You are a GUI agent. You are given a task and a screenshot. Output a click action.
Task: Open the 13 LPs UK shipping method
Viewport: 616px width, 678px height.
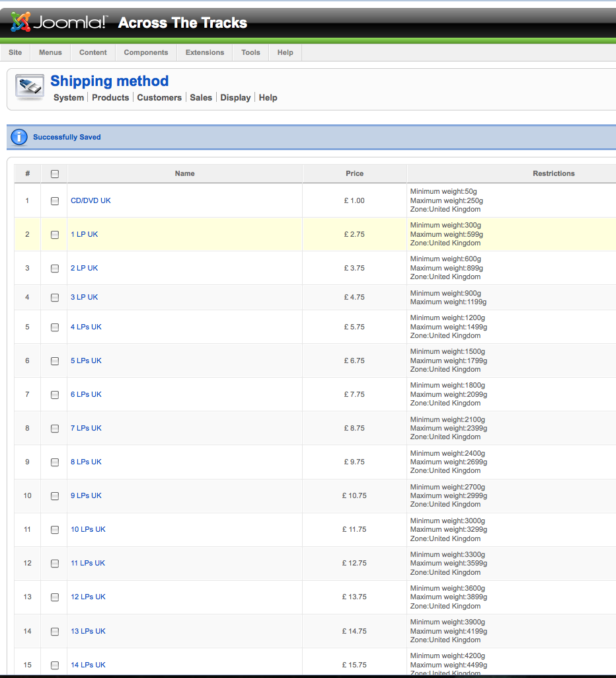coord(88,631)
